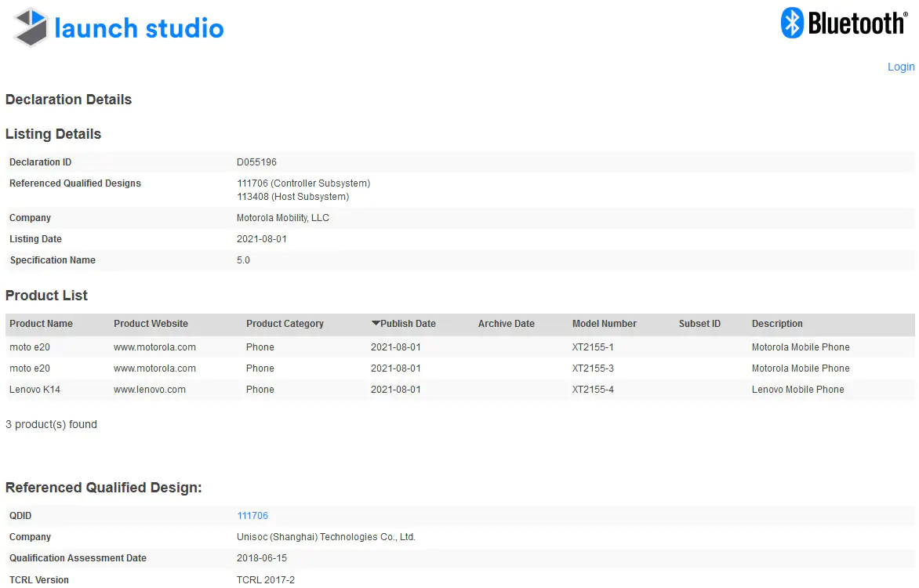The height and width of the screenshot is (588, 919).
Task: Click the Bluetooth logo icon
Action: pos(792,23)
